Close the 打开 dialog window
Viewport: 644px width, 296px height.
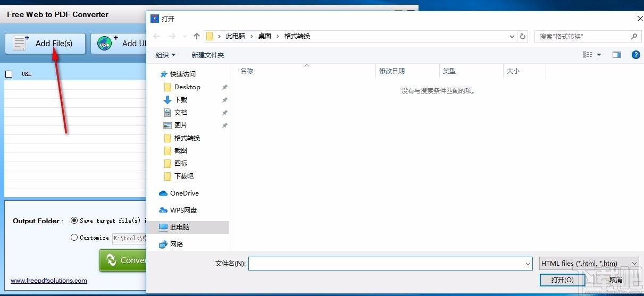click(640, 19)
